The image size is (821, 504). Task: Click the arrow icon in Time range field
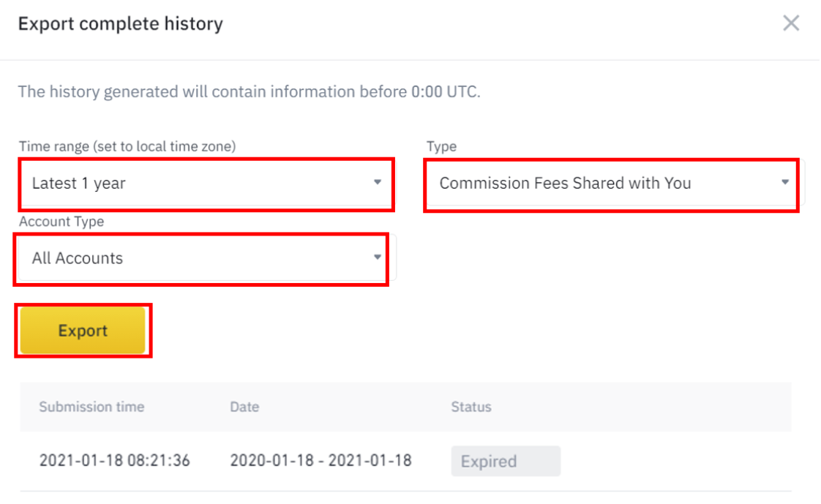(x=378, y=182)
